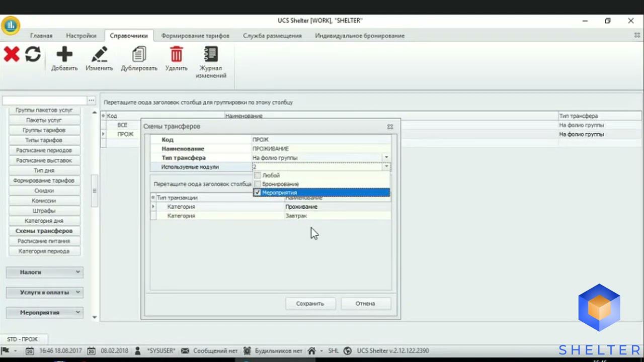
Task: Click the home icon in status bar
Action: [x=311, y=351]
